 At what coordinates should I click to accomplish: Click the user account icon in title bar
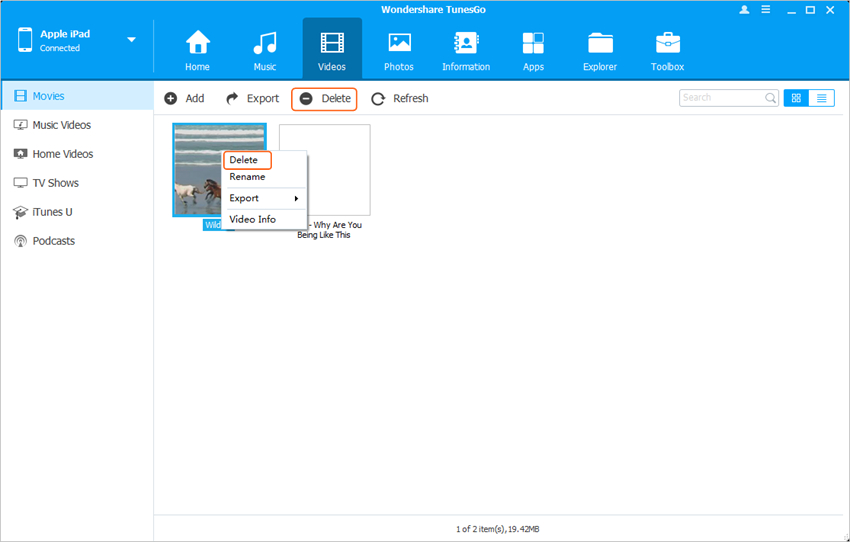coord(744,9)
